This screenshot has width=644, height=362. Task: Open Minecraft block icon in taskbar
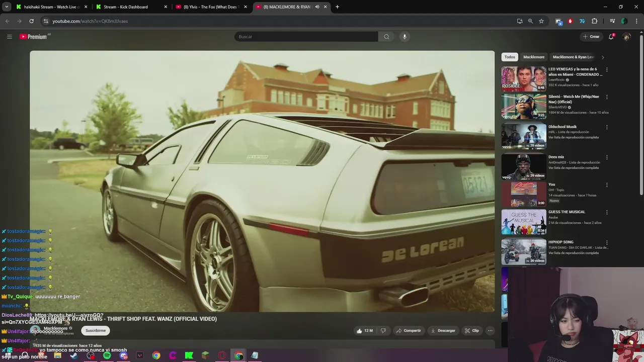205,355
